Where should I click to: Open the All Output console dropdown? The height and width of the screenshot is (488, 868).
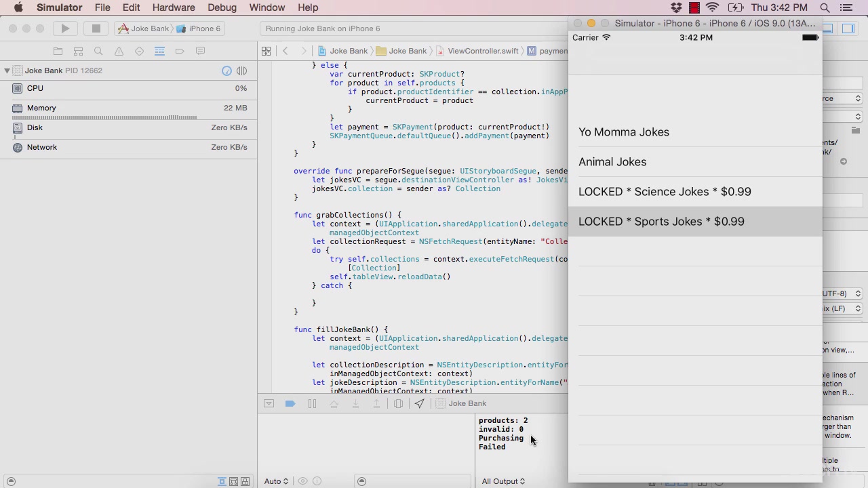pos(503,481)
